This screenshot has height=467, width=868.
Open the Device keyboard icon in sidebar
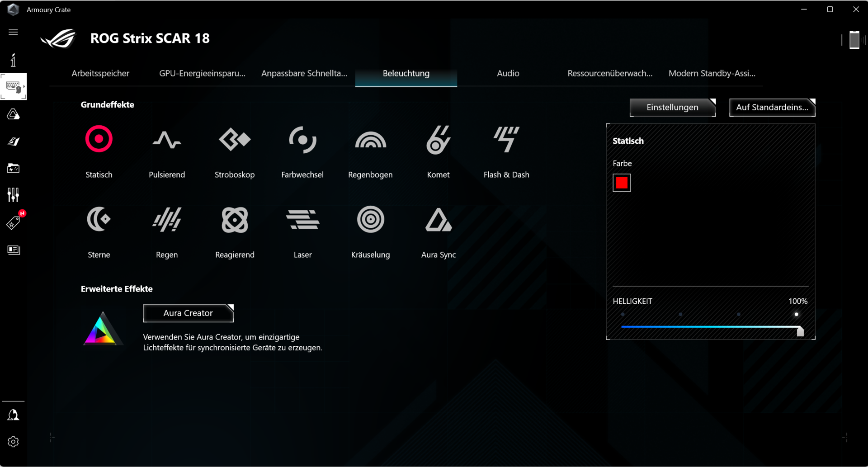14,86
